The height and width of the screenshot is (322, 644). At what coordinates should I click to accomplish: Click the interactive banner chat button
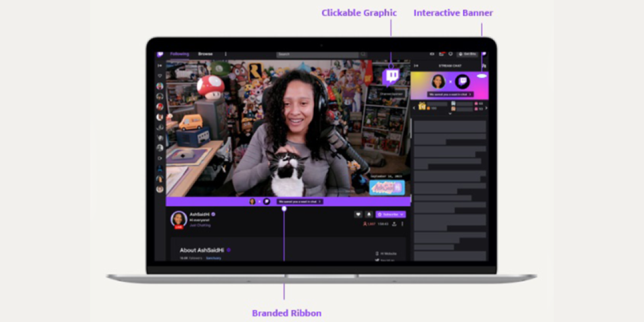pyautogui.click(x=450, y=94)
